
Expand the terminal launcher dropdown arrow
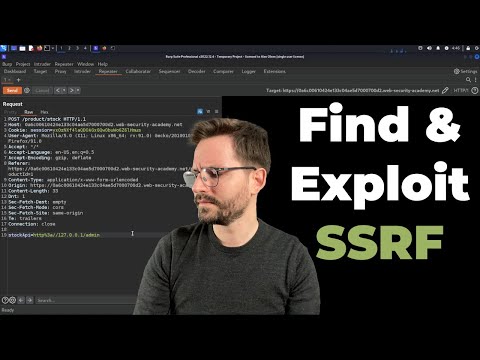coord(53,48)
